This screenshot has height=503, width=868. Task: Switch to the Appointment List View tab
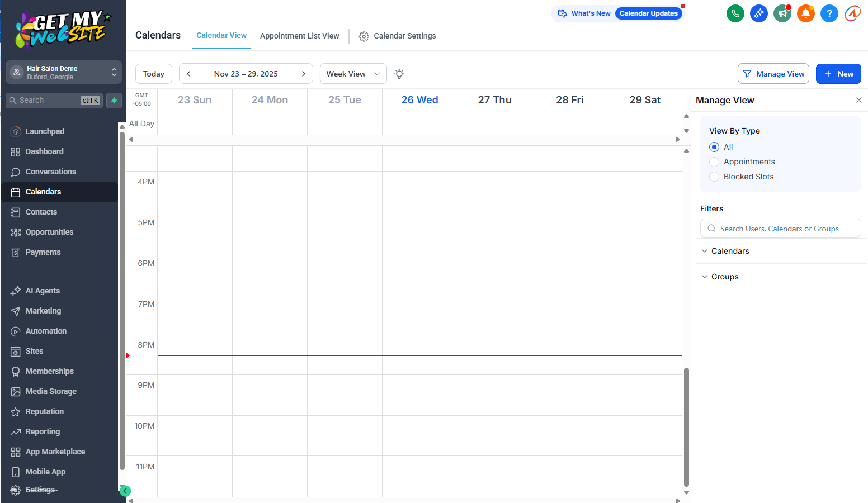coord(299,36)
